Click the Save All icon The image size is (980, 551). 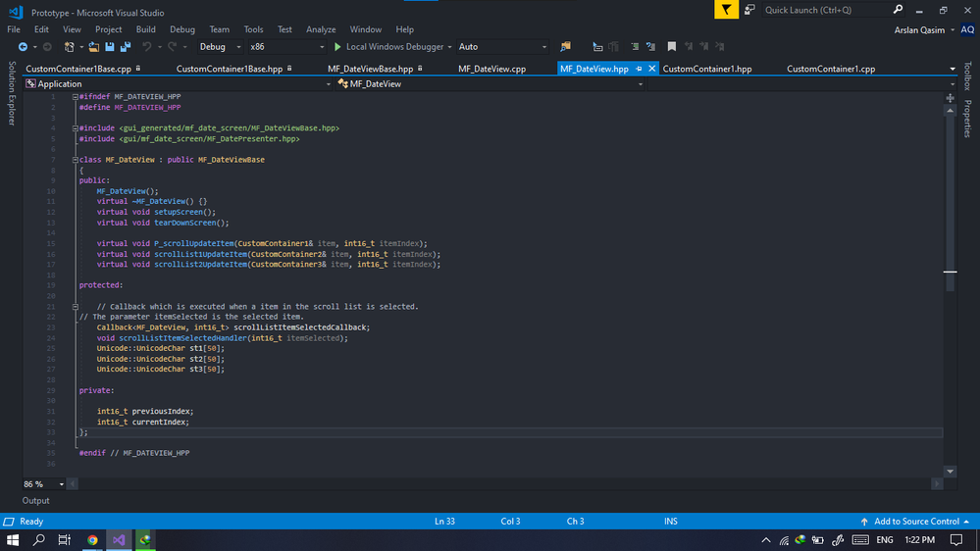(x=126, y=47)
